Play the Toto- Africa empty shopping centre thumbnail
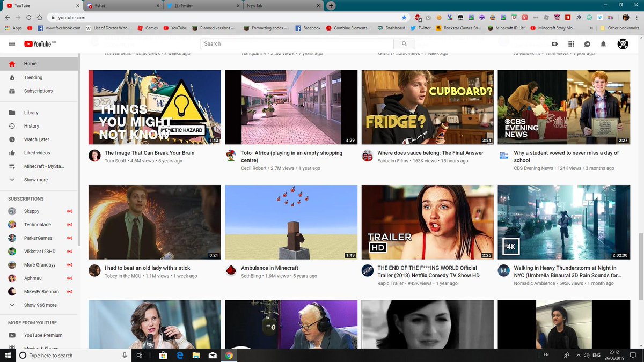The image size is (644, 362). point(291,107)
